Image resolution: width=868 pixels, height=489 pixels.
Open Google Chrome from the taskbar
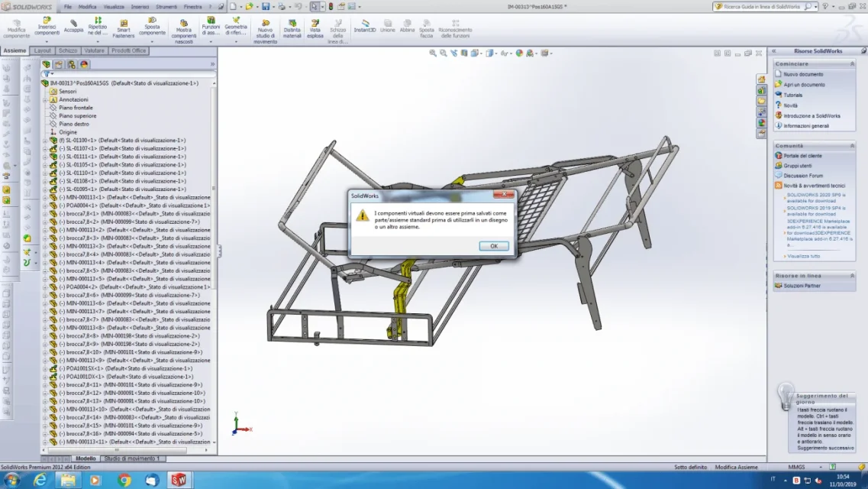124,480
